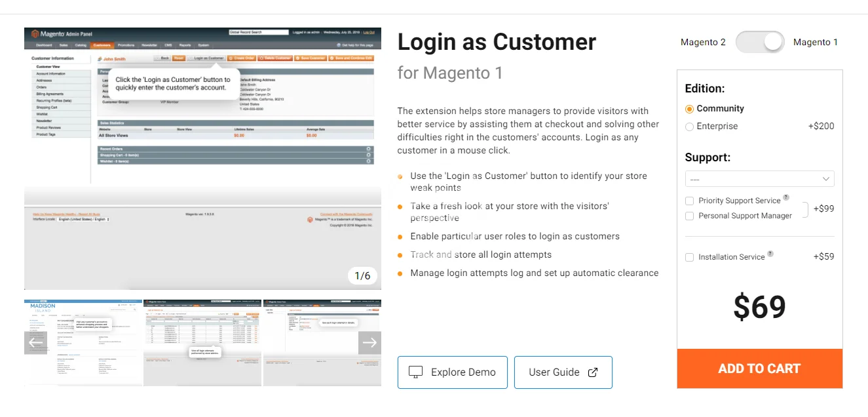
Task: Tick the Installation Service checkbox
Action: pos(689,257)
